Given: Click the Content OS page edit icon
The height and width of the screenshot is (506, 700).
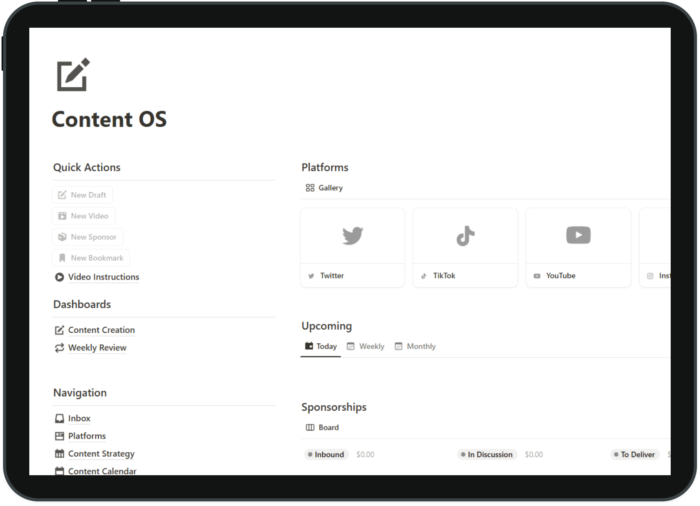Looking at the screenshot, I should 73,75.
